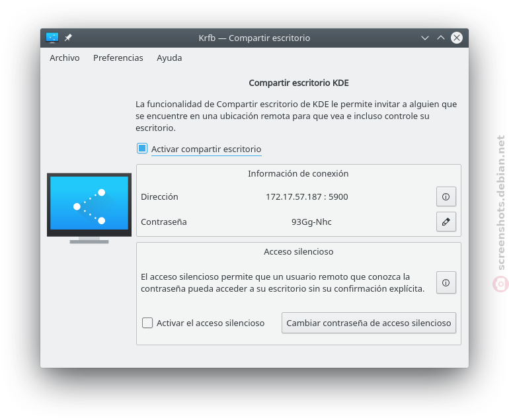
Task: Click the pencil icon to edit password
Action: [446, 222]
